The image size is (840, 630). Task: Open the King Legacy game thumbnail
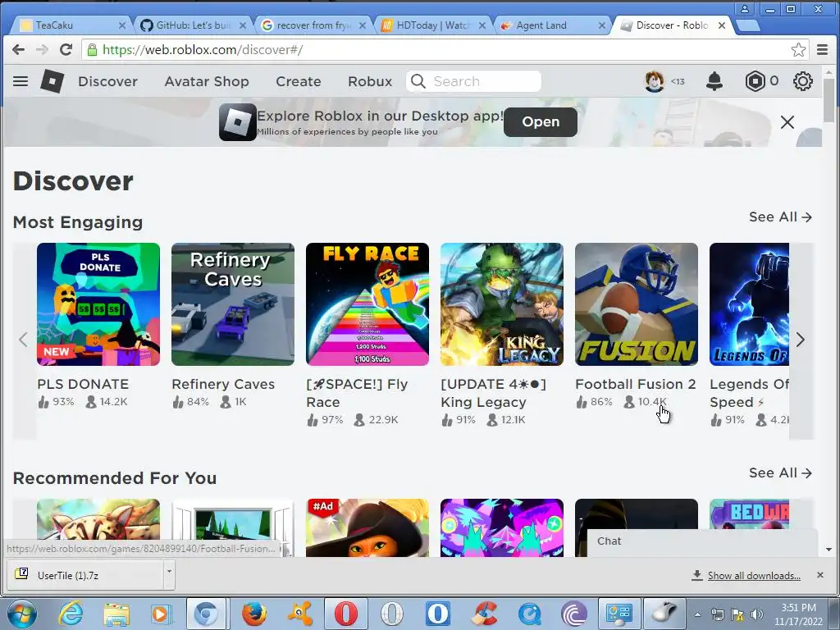[502, 304]
